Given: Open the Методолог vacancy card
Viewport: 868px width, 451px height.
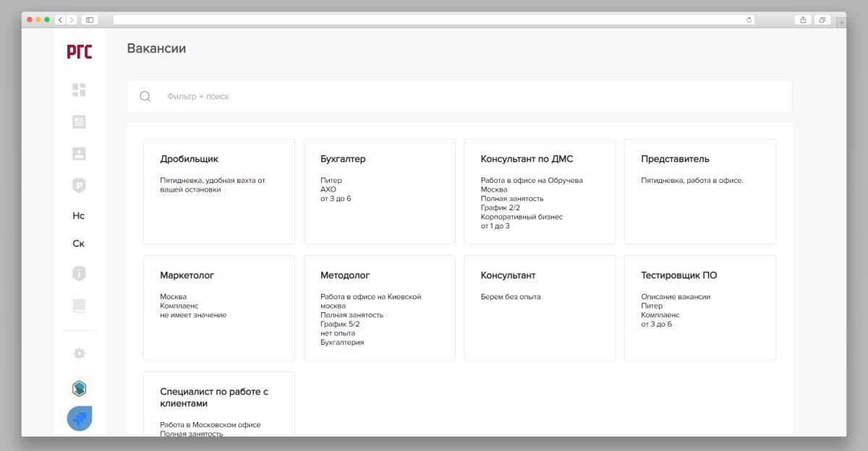Looking at the screenshot, I should point(379,308).
